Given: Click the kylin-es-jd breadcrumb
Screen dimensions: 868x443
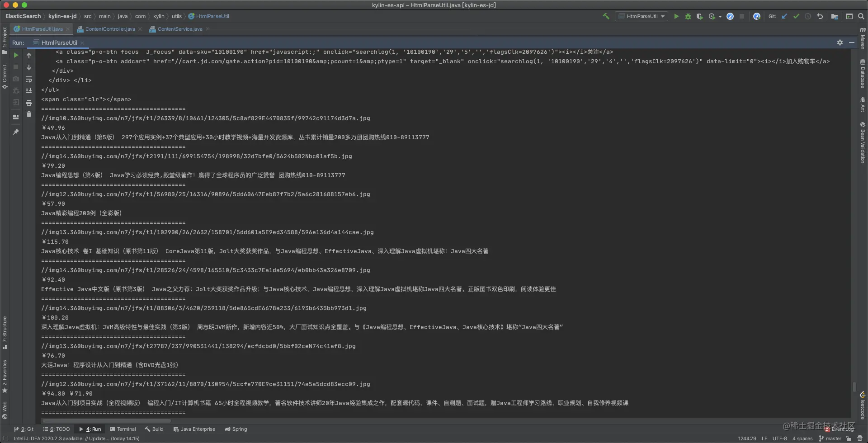Looking at the screenshot, I should (62, 16).
